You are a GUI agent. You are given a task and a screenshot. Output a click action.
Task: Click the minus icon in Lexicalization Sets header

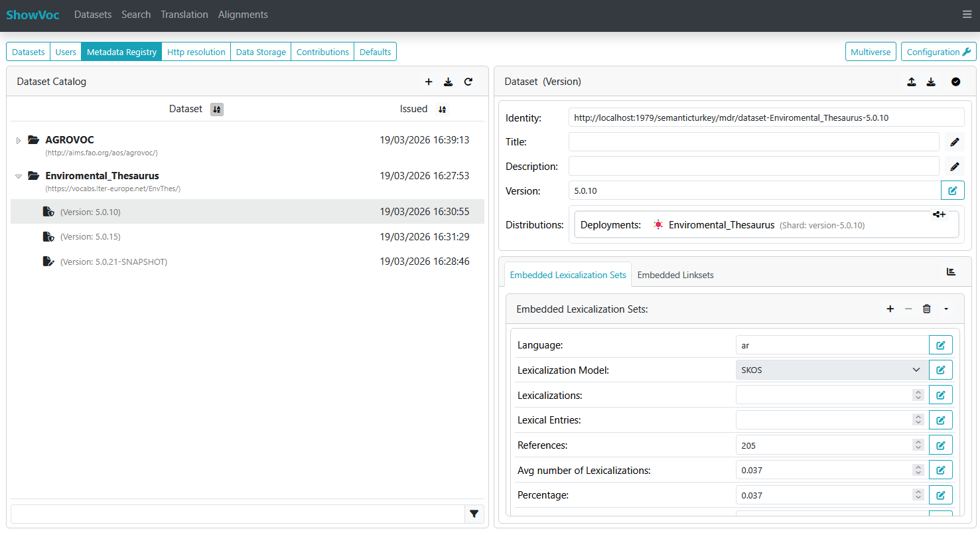[908, 309]
